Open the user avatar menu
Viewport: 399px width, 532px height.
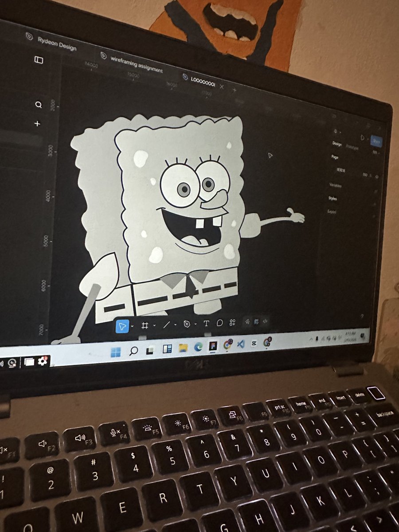point(336,131)
